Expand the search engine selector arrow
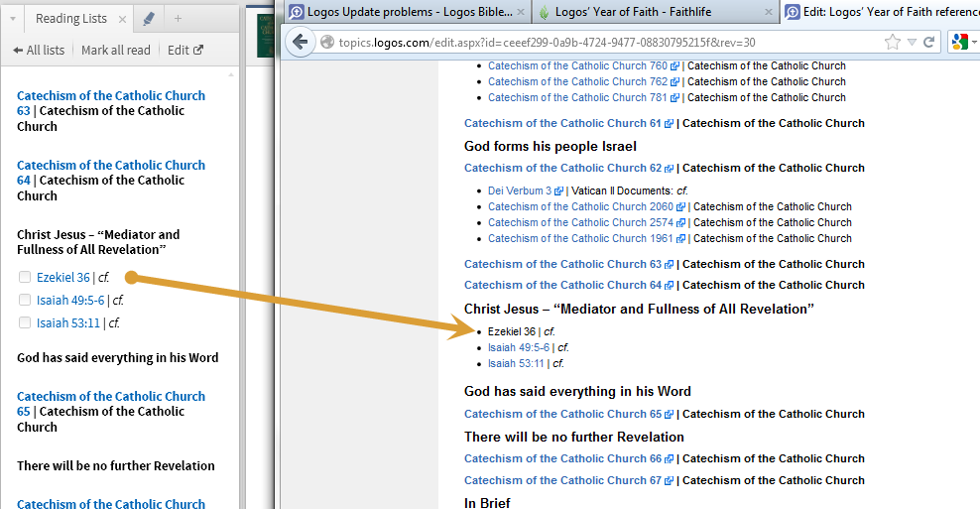This screenshot has height=509, width=980. pos(974,42)
